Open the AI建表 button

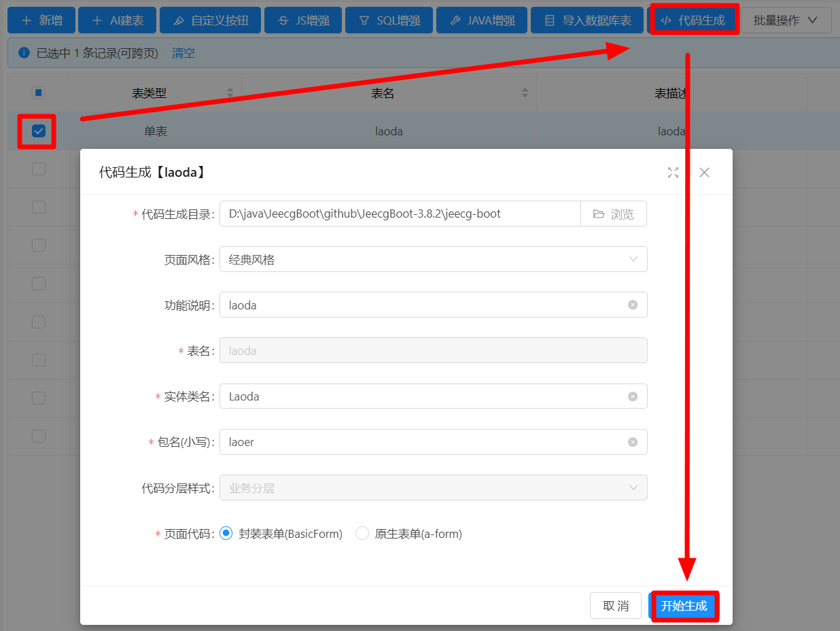pos(117,20)
